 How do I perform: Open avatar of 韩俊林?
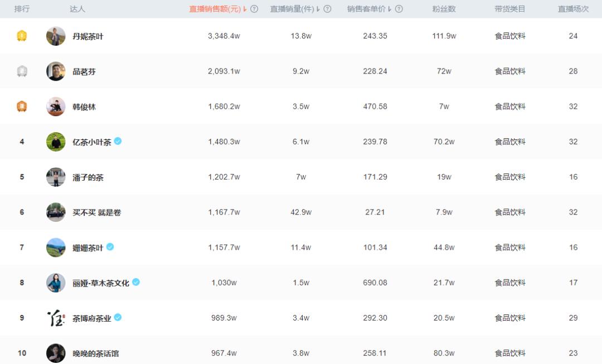coord(56,106)
